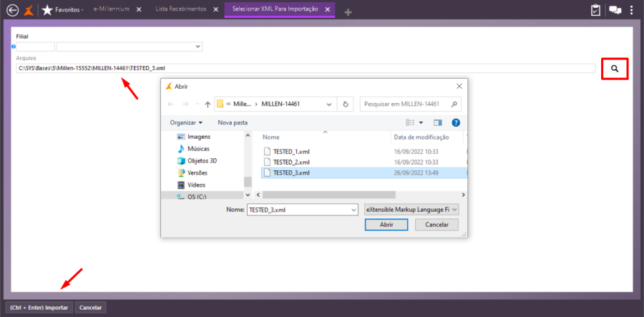This screenshot has width=644, height=317.
Task: Click the Mille... breadcrumb segment
Action: [243, 104]
